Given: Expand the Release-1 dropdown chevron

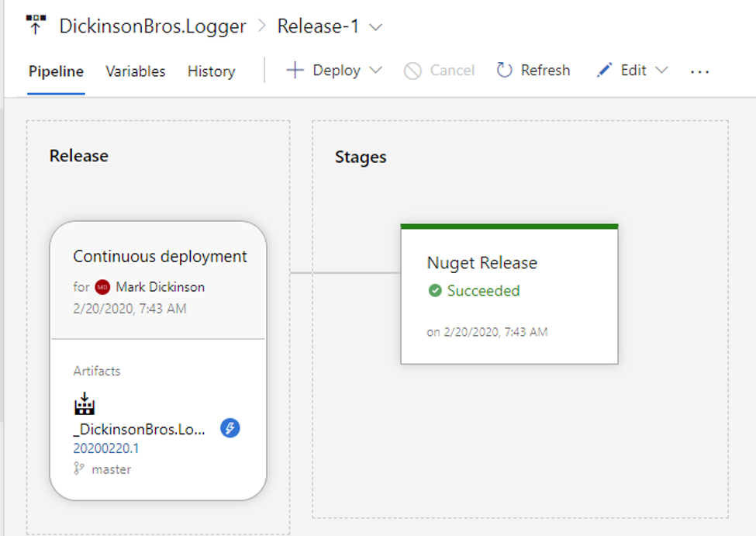Looking at the screenshot, I should 375,27.
